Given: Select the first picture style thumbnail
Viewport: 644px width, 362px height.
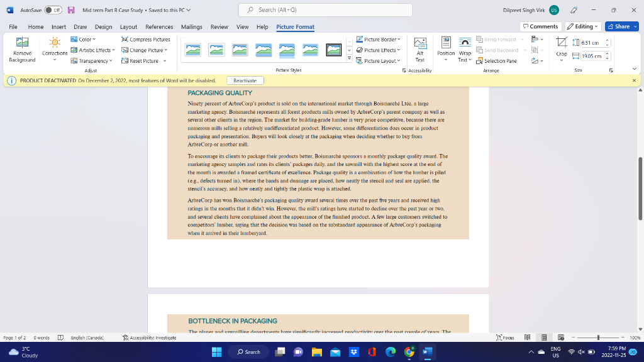Looking at the screenshot, I should pyautogui.click(x=193, y=50).
